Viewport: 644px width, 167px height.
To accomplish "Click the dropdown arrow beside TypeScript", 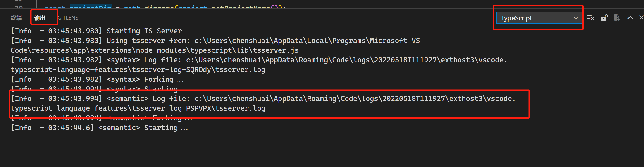I will pos(575,18).
